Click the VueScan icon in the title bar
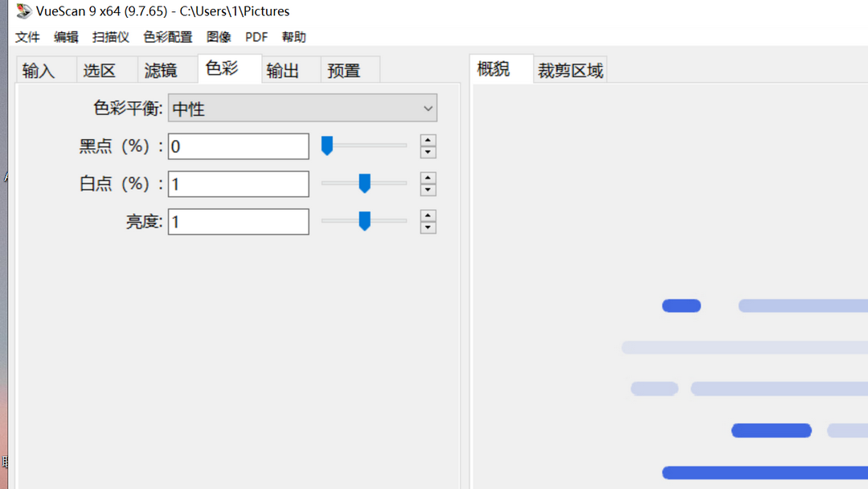868x489 pixels. [23, 11]
